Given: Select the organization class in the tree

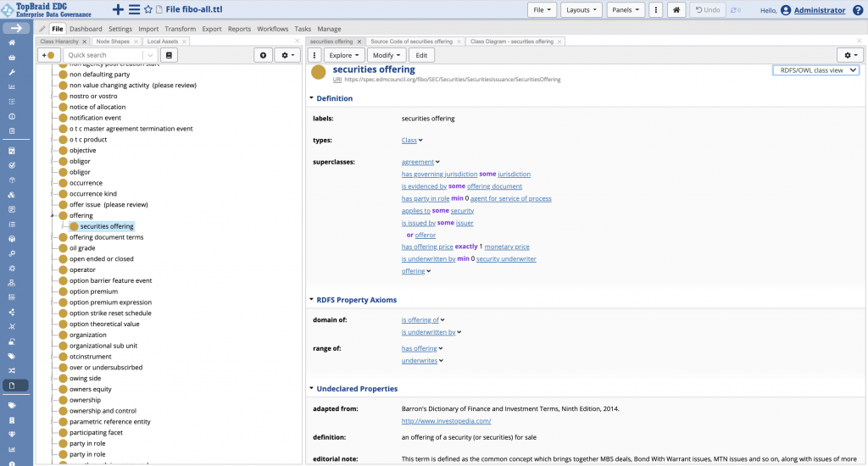Looking at the screenshot, I should coord(87,335).
